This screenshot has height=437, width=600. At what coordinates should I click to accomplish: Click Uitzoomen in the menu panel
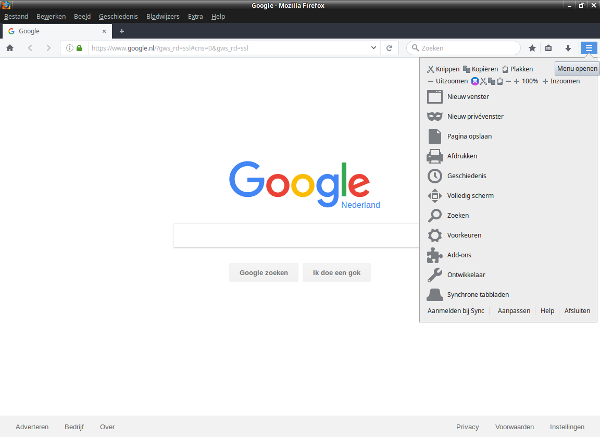pos(448,81)
